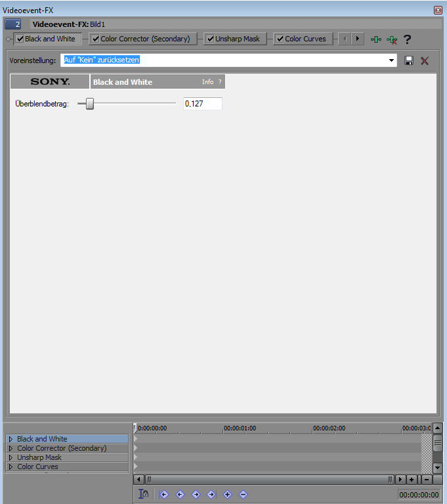447x504 pixels.
Task: Click the remove selected plug-in icon
Action: point(392,39)
